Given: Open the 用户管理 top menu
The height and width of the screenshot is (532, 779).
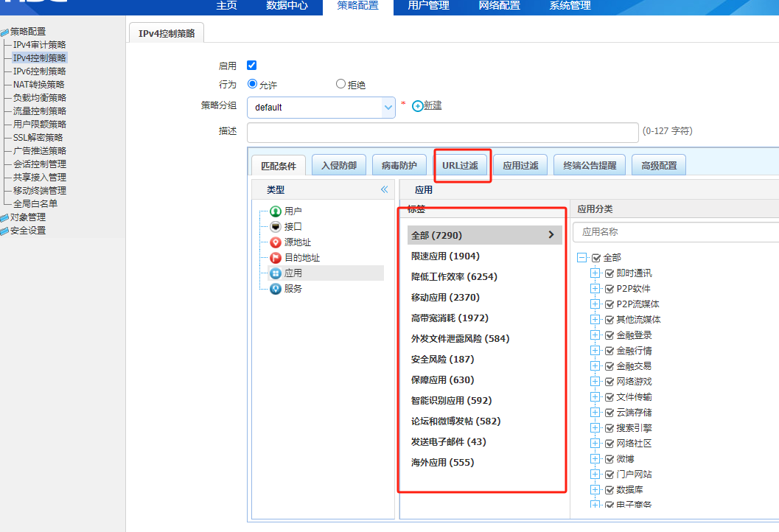Looking at the screenshot, I should point(429,5).
